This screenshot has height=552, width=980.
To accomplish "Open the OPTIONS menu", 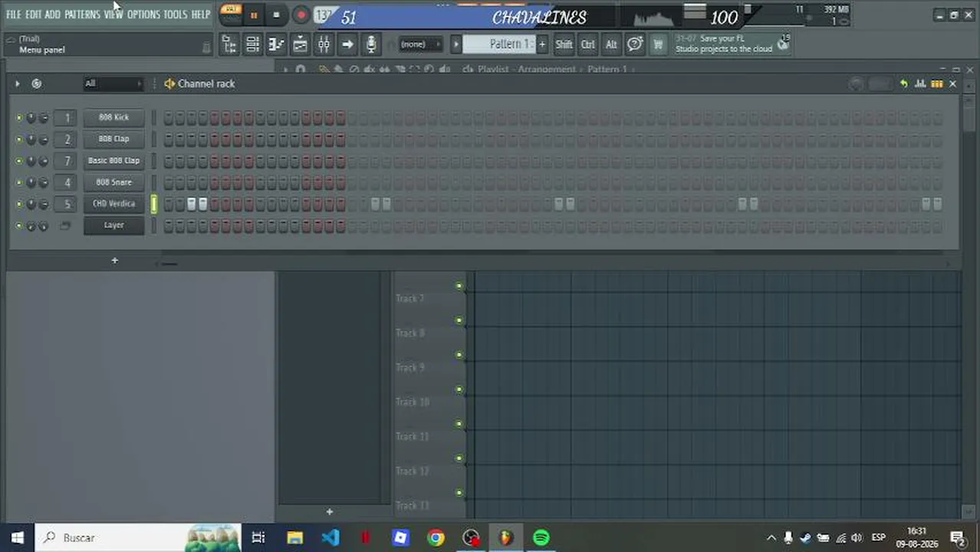I will coord(143,15).
